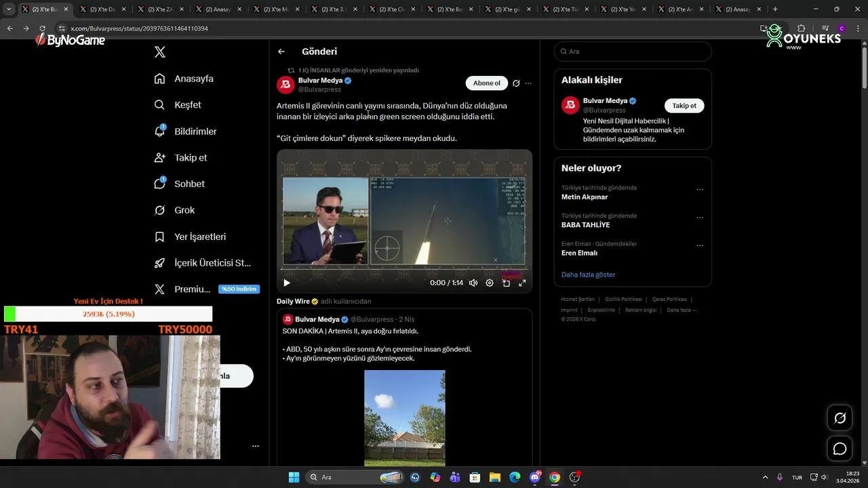Open Bulvar Medya profile avatar on post

285,85
